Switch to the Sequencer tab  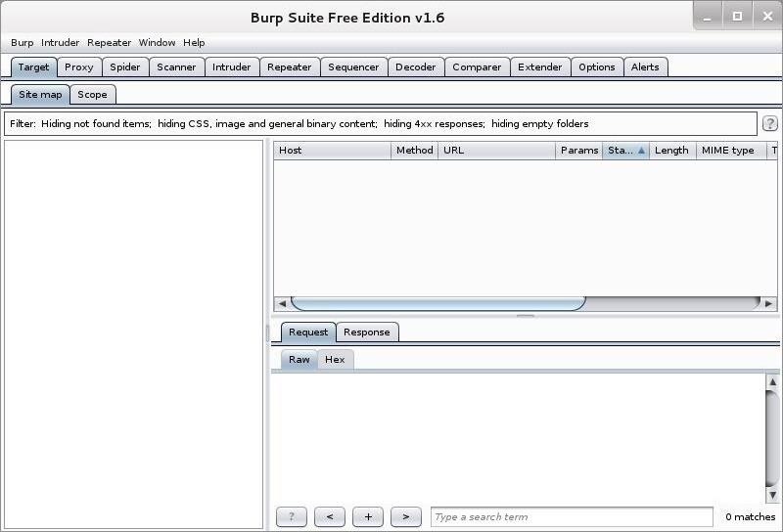point(353,66)
